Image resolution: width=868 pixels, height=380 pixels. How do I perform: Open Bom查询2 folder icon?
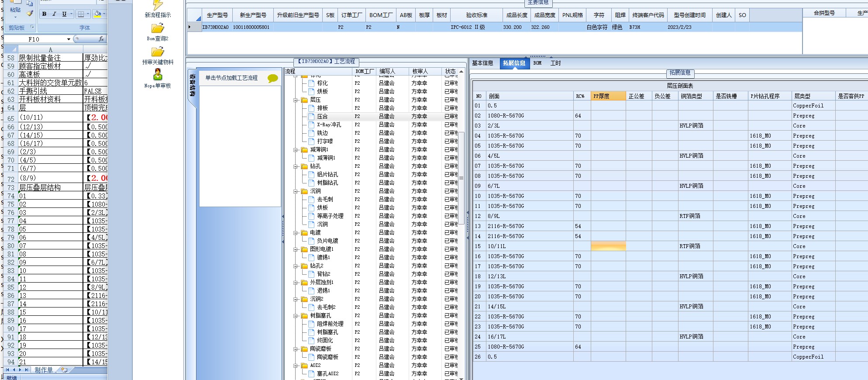(x=158, y=28)
